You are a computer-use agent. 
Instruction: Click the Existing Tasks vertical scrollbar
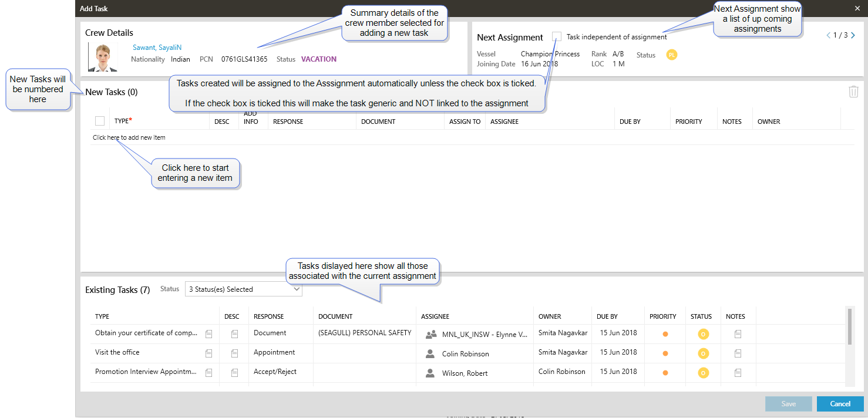tap(849, 326)
